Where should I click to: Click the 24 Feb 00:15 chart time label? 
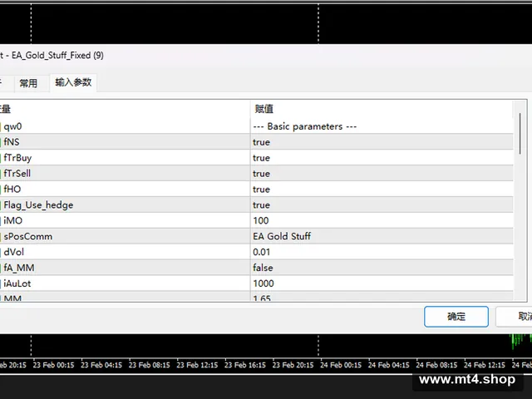(341, 365)
